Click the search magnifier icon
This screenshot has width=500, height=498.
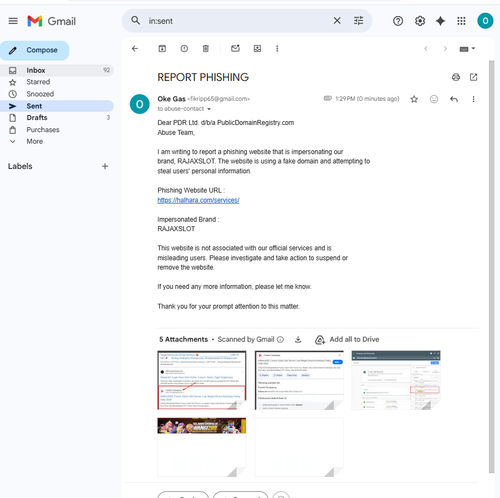[135, 21]
